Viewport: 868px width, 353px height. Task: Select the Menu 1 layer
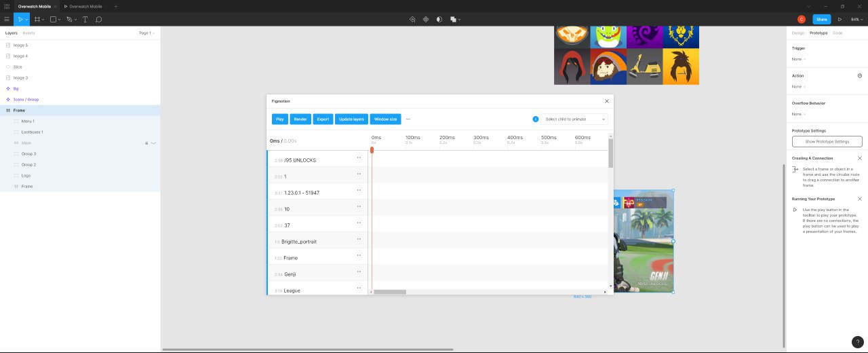tap(80, 121)
